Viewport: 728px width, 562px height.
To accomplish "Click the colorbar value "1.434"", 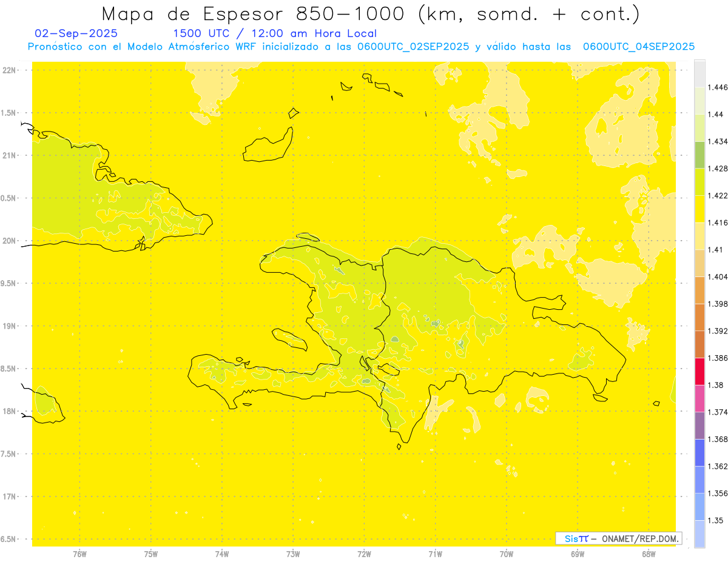I will coord(717,142).
